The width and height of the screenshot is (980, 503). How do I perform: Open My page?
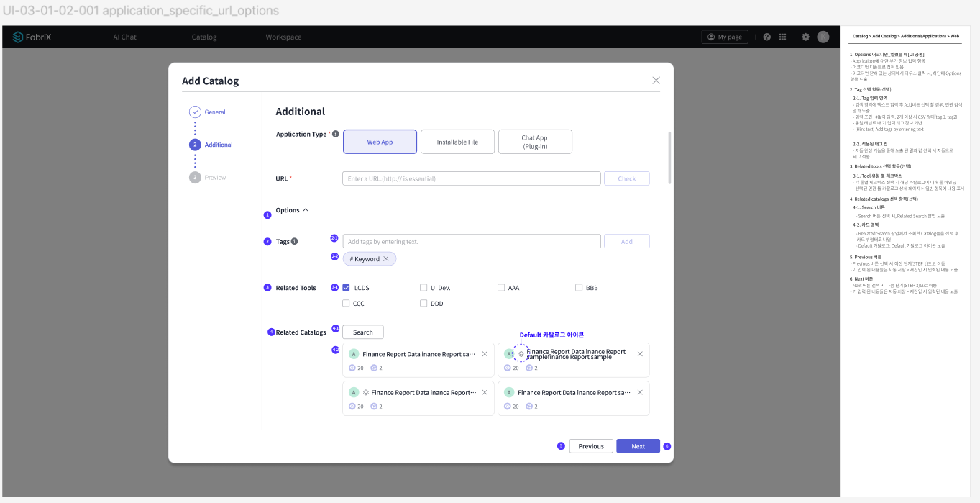[725, 37]
